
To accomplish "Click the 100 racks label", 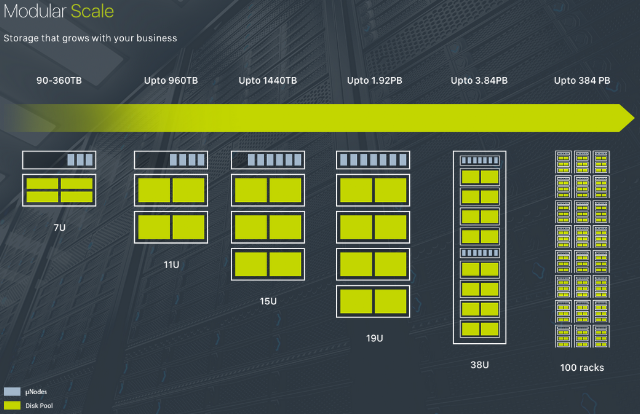I will coord(582,367).
